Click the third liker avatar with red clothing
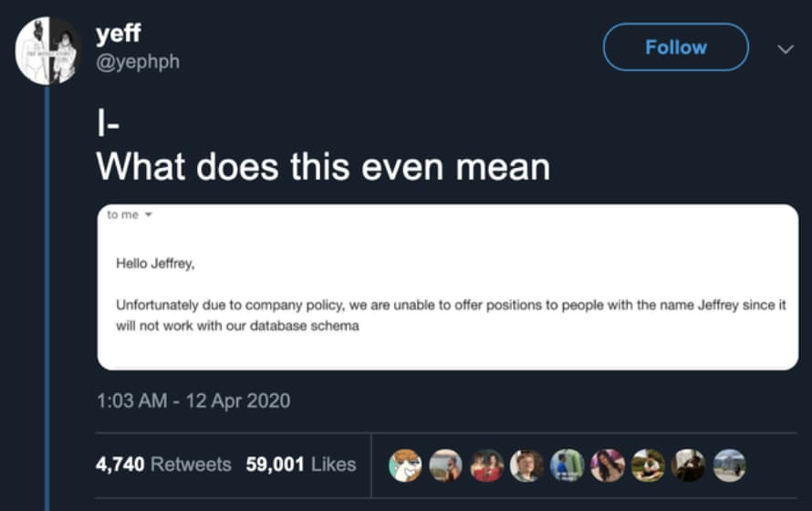 tap(486, 464)
